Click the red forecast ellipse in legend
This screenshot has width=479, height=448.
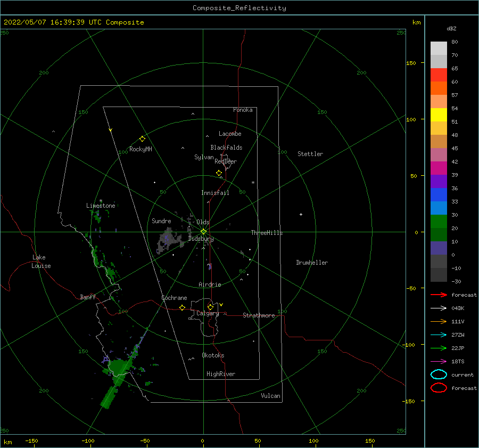point(439,388)
